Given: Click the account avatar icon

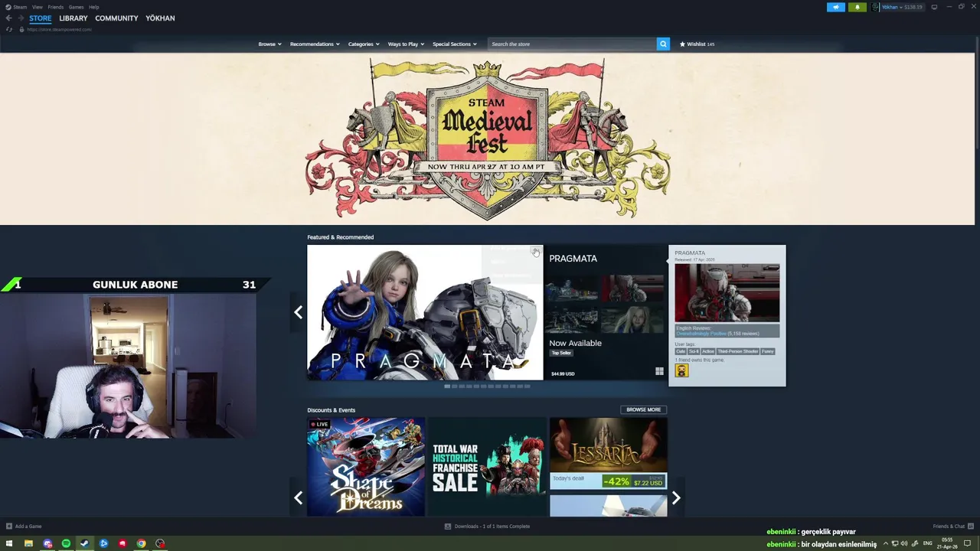Looking at the screenshot, I should tap(875, 7).
